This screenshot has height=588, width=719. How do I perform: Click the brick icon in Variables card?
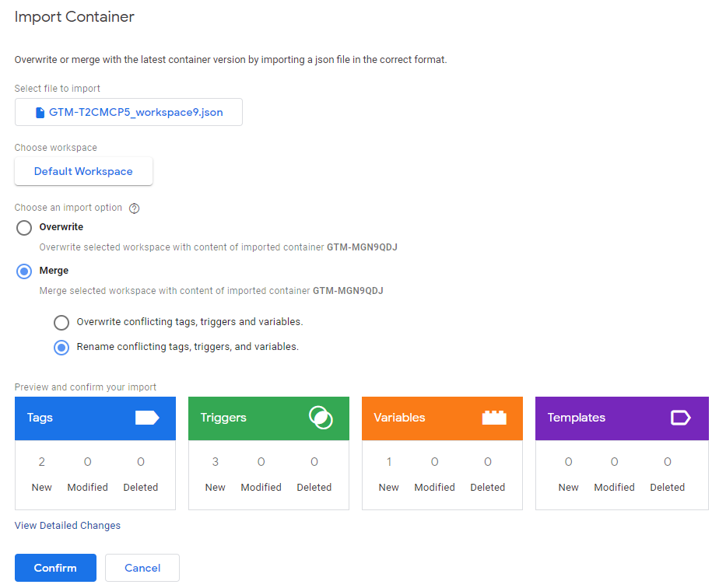pos(493,418)
